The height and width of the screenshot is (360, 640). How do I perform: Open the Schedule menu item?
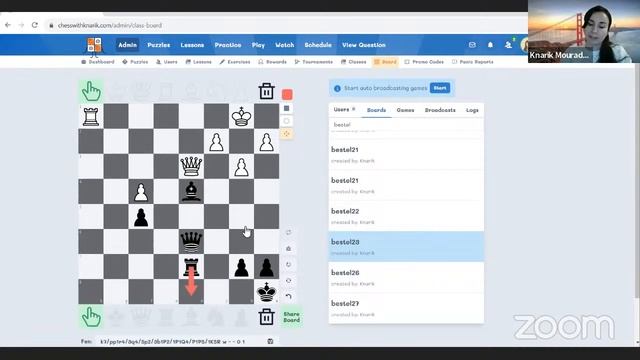318,45
